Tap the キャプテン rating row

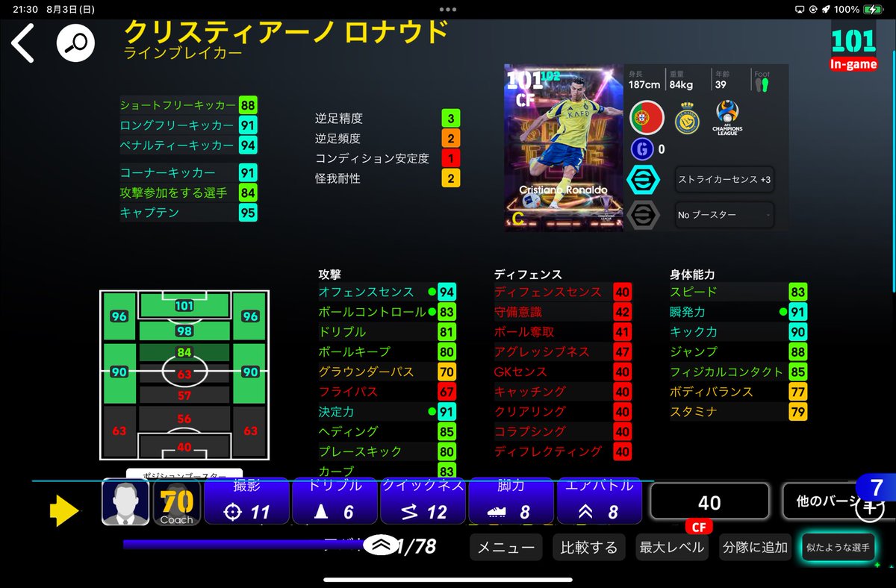point(188,213)
